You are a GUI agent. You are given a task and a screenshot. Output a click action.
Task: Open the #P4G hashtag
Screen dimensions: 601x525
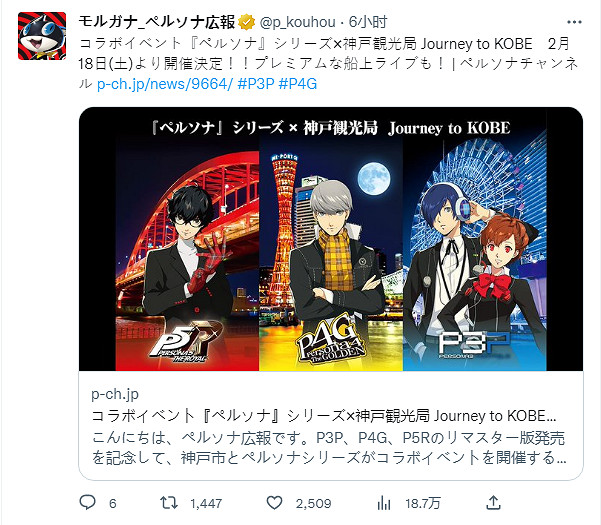pyautogui.click(x=298, y=84)
